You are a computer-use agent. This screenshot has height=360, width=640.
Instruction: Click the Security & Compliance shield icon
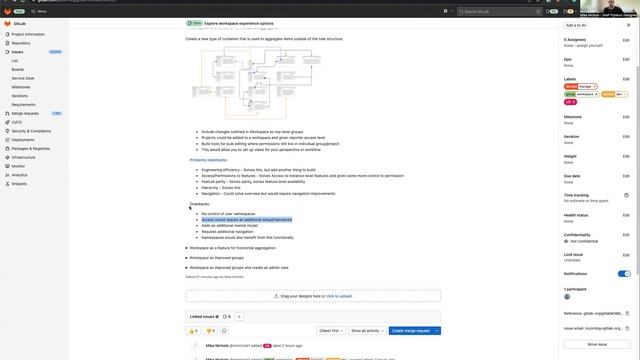click(x=7, y=131)
